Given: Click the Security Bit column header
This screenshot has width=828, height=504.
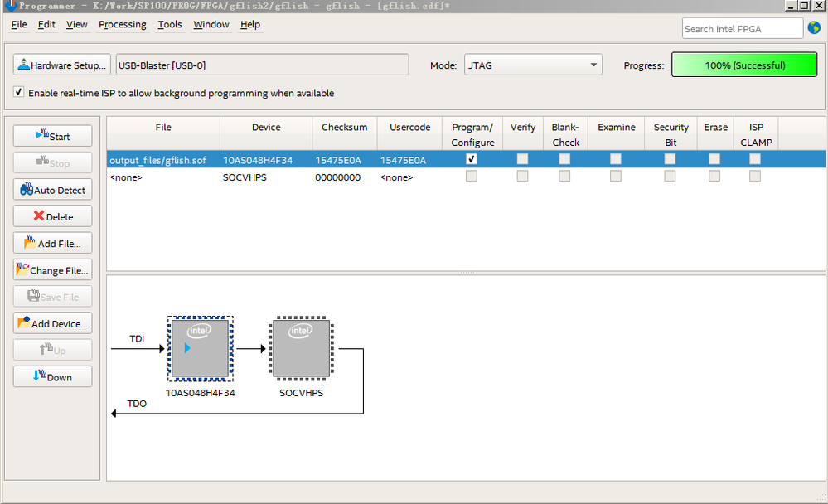Looking at the screenshot, I should (671, 134).
